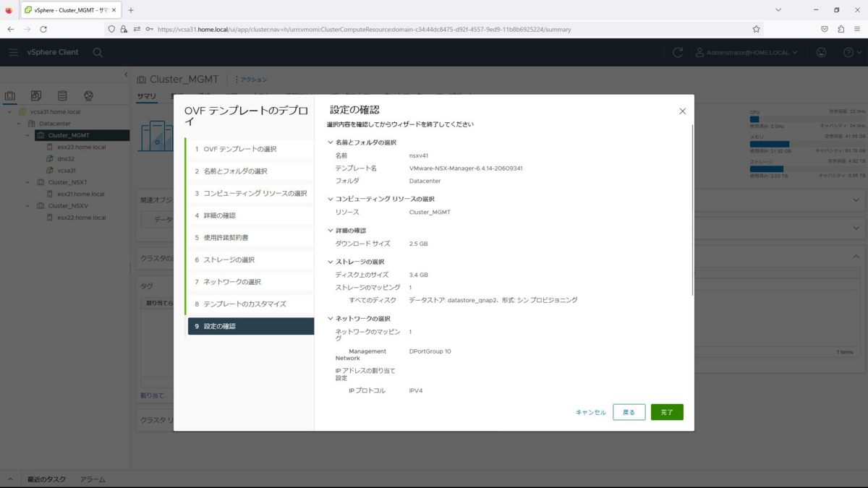Image resolution: width=868 pixels, height=488 pixels.
Task: Open the vSphere Client hamburger menu
Action: tap(13, 52)
